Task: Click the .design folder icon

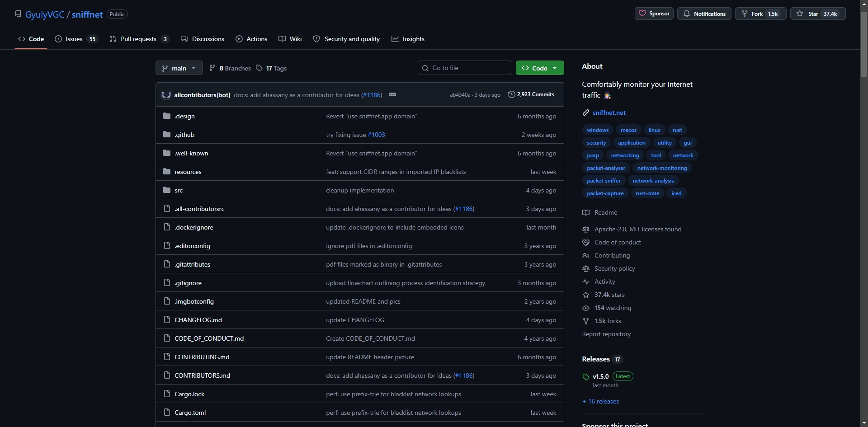Action: [x=167, y=116]
